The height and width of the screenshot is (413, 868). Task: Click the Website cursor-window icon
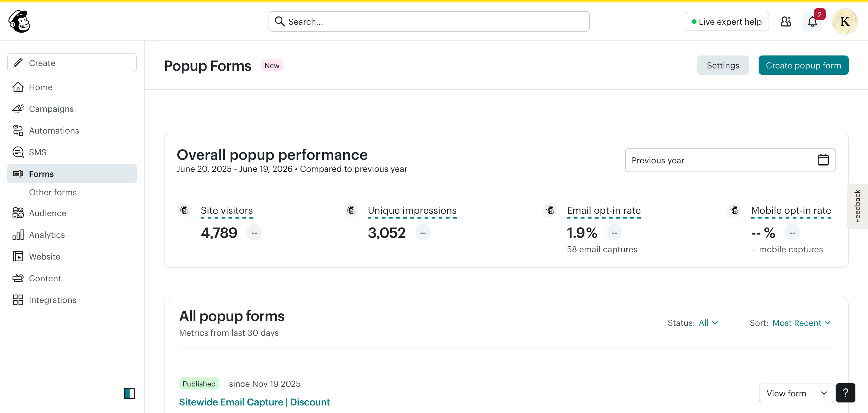tap(18, 256)
